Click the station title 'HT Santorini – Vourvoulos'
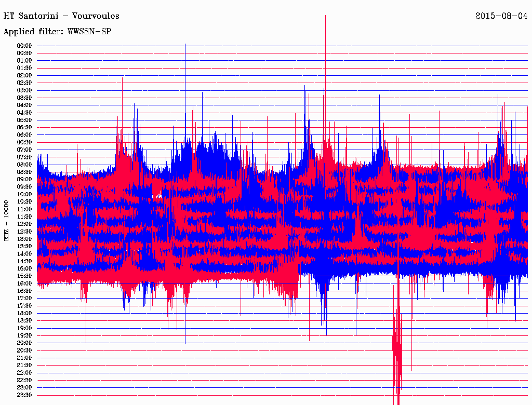This screenshot has height=405, width=532. coord(61,16)
